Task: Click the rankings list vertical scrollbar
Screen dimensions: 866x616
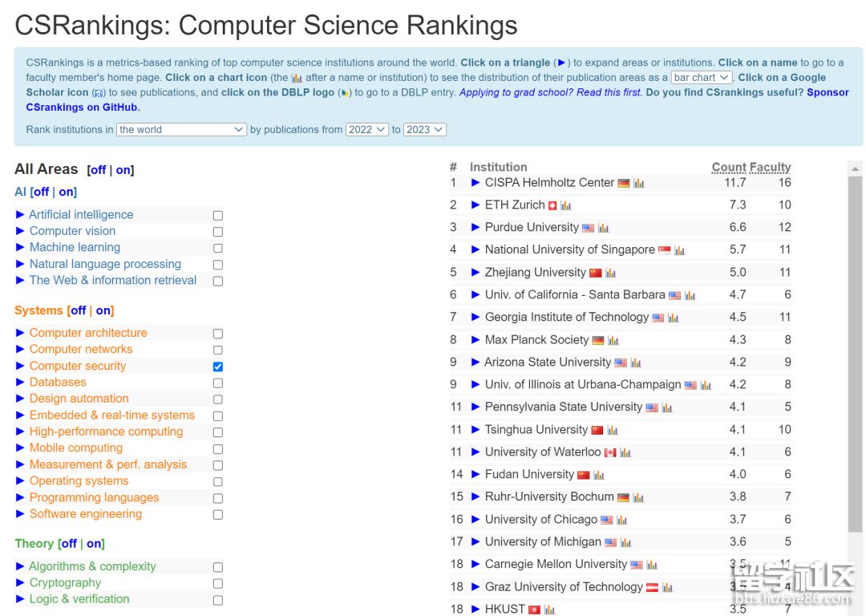Action: coord(855,354)
